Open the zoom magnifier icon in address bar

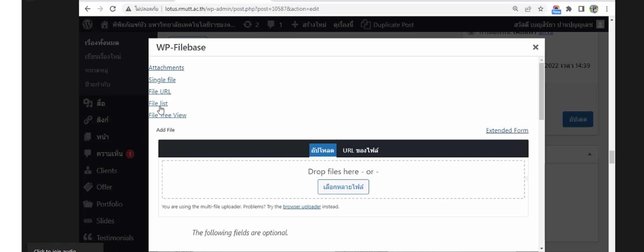pyautogui.click(x=516, y=9)
